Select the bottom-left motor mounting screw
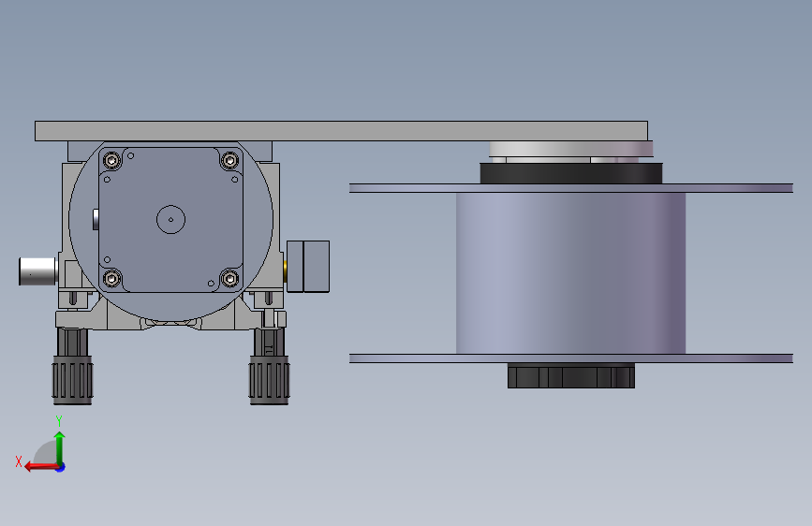Image resolution: width=812 pixels, height=526 pixels. point(111,279)
